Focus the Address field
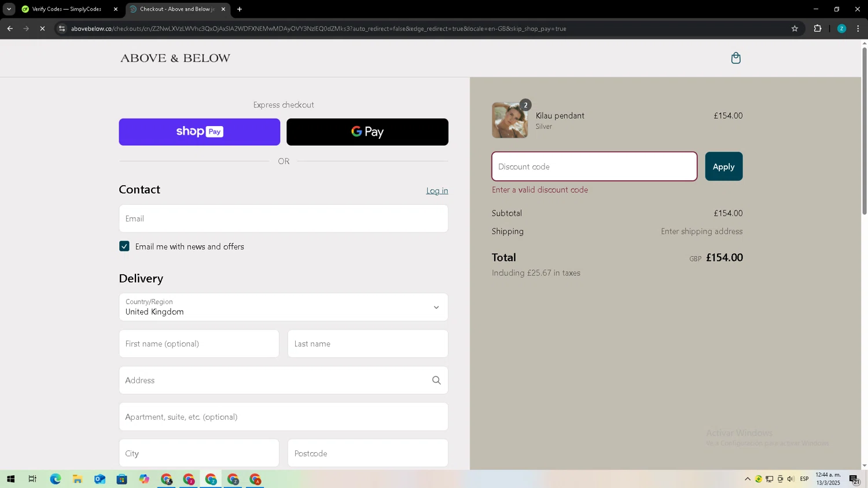Viewport: 868px width, 488px height. click(284, 380)
